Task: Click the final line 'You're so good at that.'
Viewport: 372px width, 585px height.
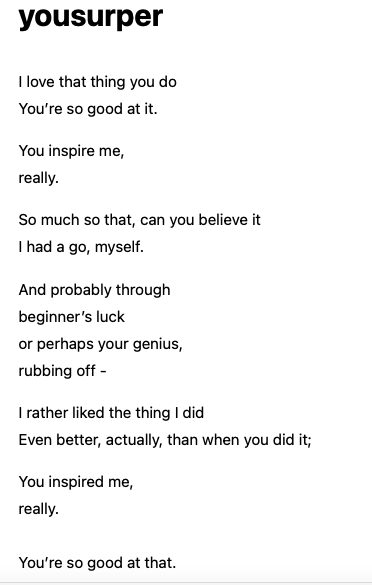Action: click(97, 563)
